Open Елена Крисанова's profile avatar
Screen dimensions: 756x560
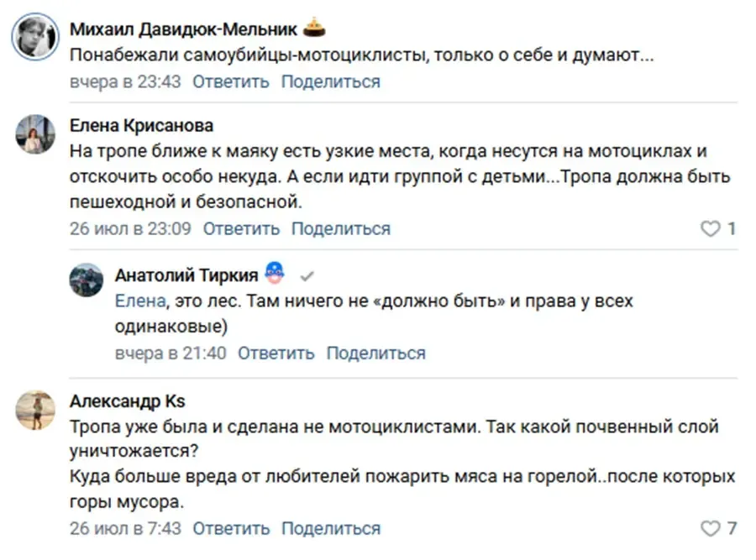[35, 134]
